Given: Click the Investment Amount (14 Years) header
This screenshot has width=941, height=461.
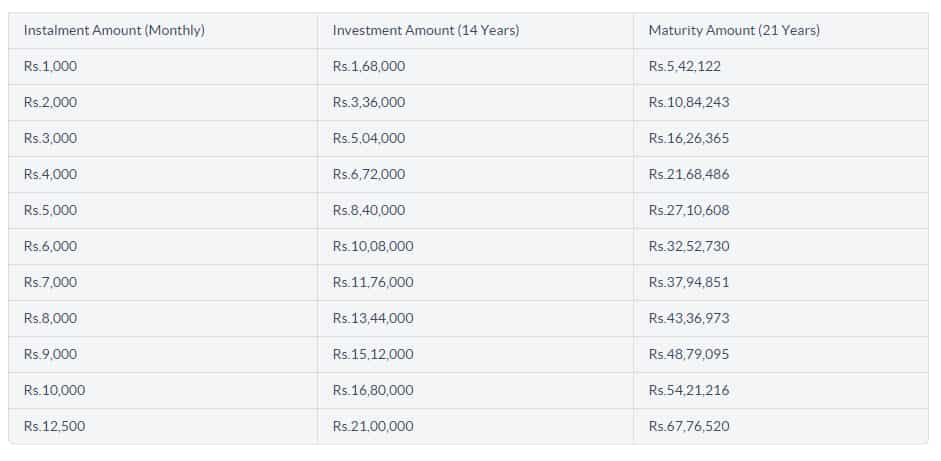Looking at the screenshot, I should click(x=425, y=31).
